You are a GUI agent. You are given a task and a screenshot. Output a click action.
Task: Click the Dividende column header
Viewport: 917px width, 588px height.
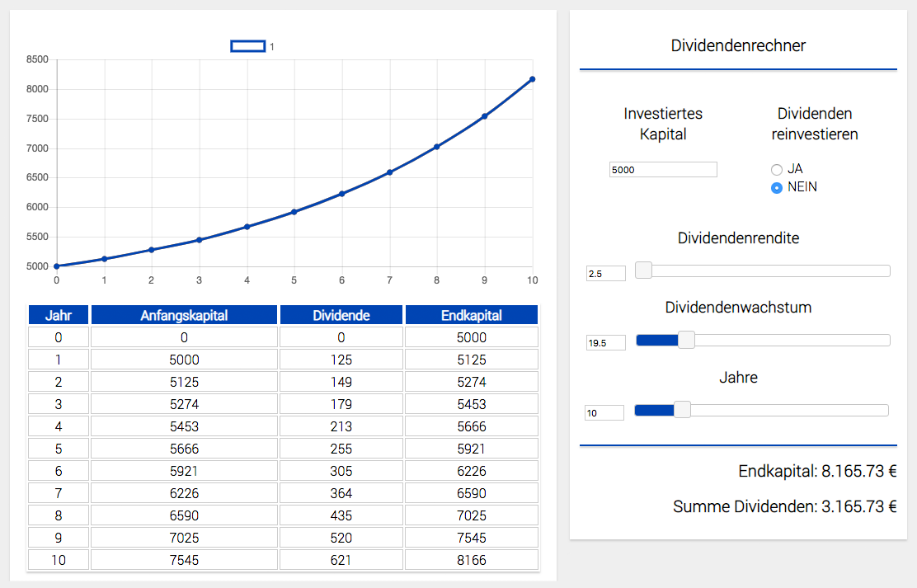point(341,315)
